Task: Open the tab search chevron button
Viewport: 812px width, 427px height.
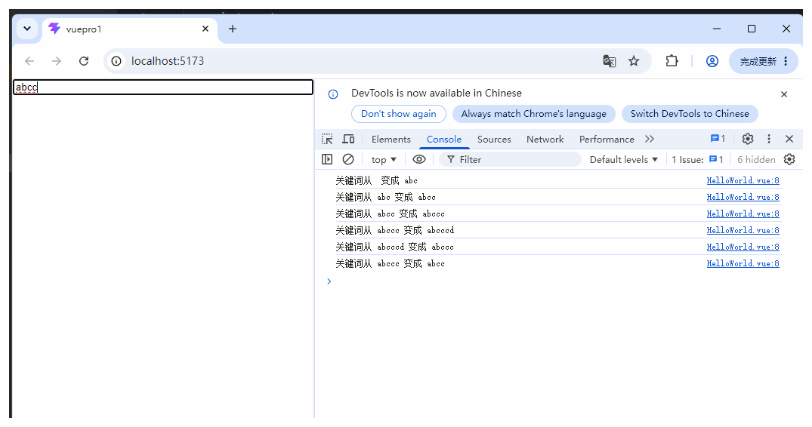Action: (x=27, y=29)
